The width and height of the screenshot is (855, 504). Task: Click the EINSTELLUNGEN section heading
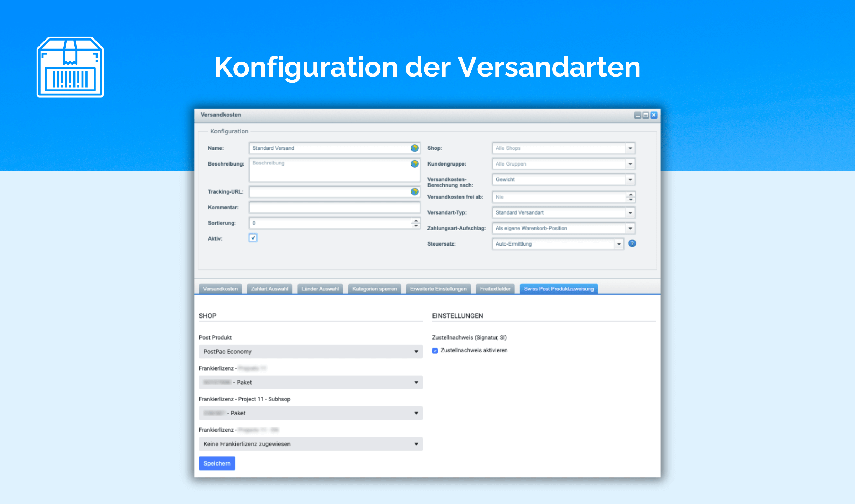457,316
